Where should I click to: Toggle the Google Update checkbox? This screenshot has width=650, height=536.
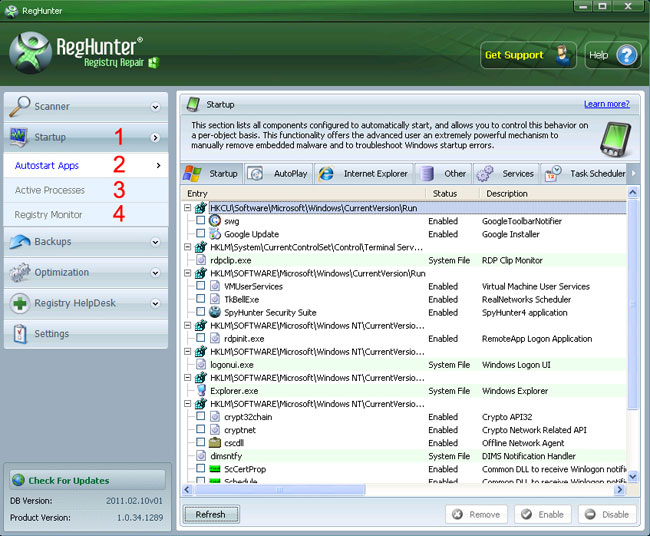click(201, 234)
